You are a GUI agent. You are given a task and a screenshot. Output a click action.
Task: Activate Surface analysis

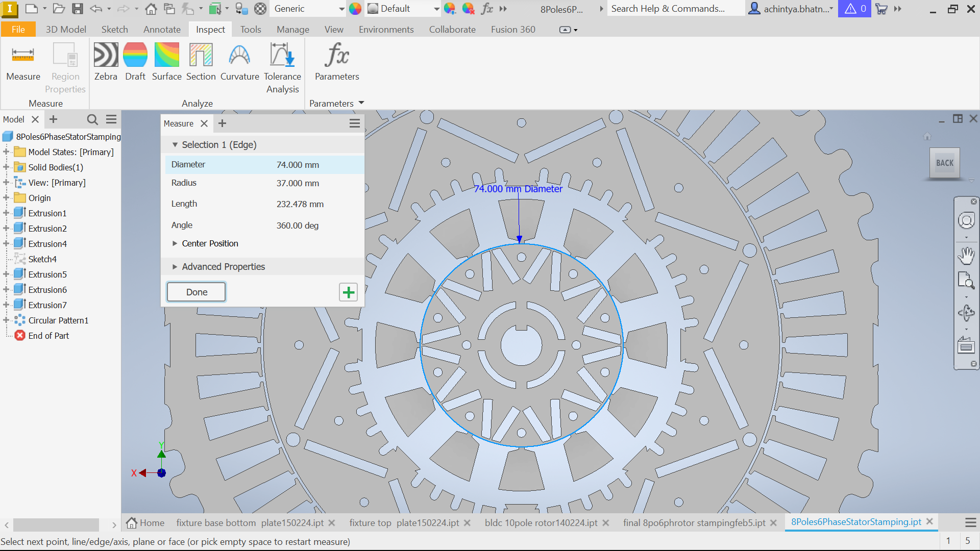point(167,62)
